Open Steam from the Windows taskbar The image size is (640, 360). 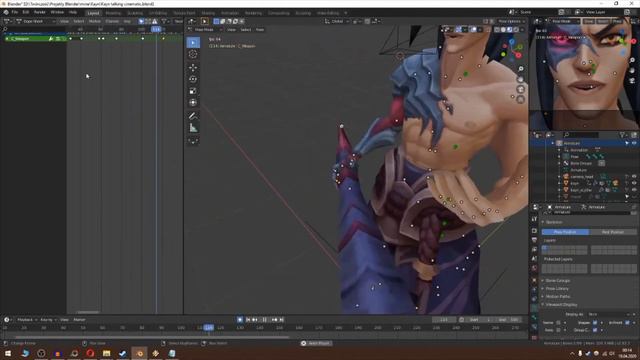[122, 353]
